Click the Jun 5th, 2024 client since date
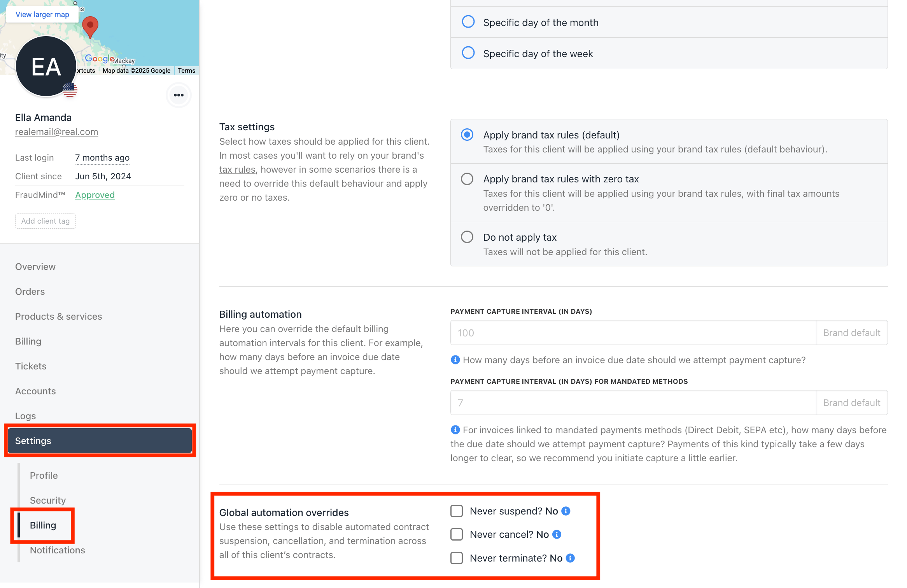This screenshot has height=588, width=907. pyautogui.click(x=103, y=176)
